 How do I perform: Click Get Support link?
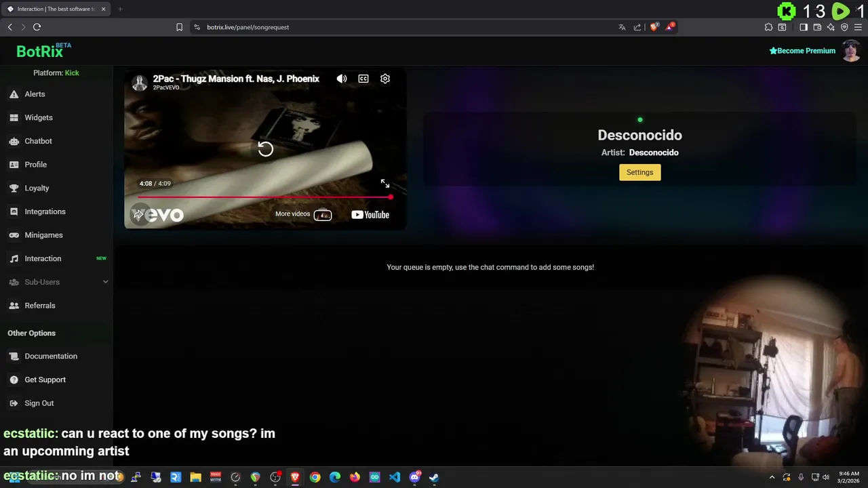point(56,380)
